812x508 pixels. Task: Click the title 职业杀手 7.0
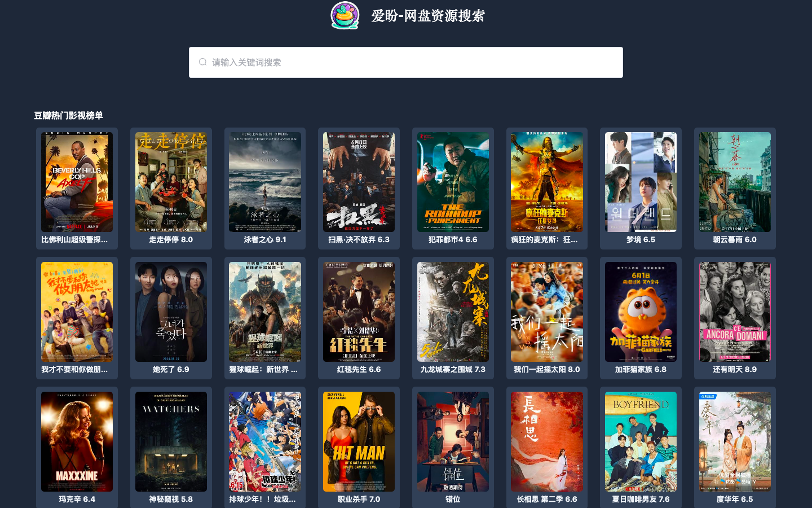[x=359, y=499]
